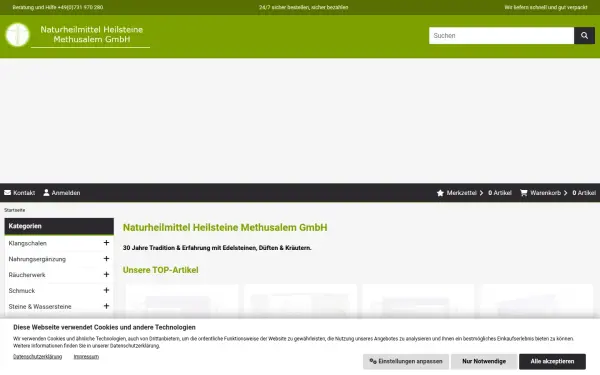Focus the Suchen search input field
This screenshot has width=600, height=375.
tap(501, 36)
